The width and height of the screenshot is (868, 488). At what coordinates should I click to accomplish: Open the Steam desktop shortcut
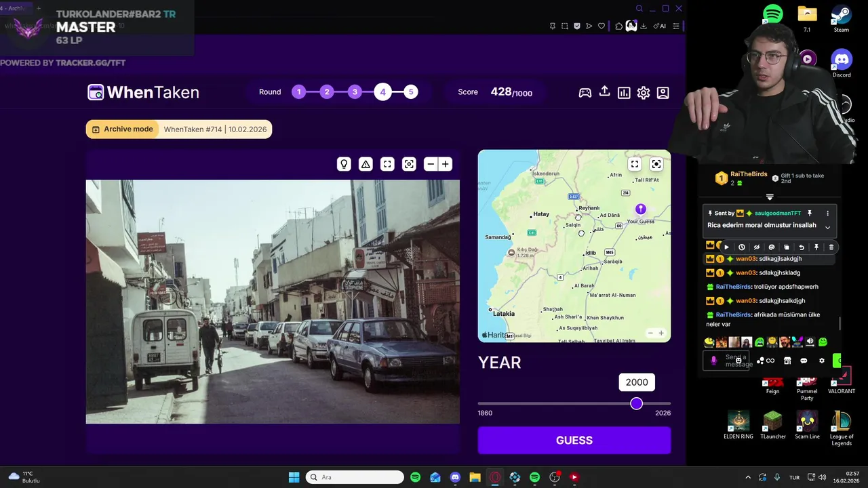pos(842,19)
